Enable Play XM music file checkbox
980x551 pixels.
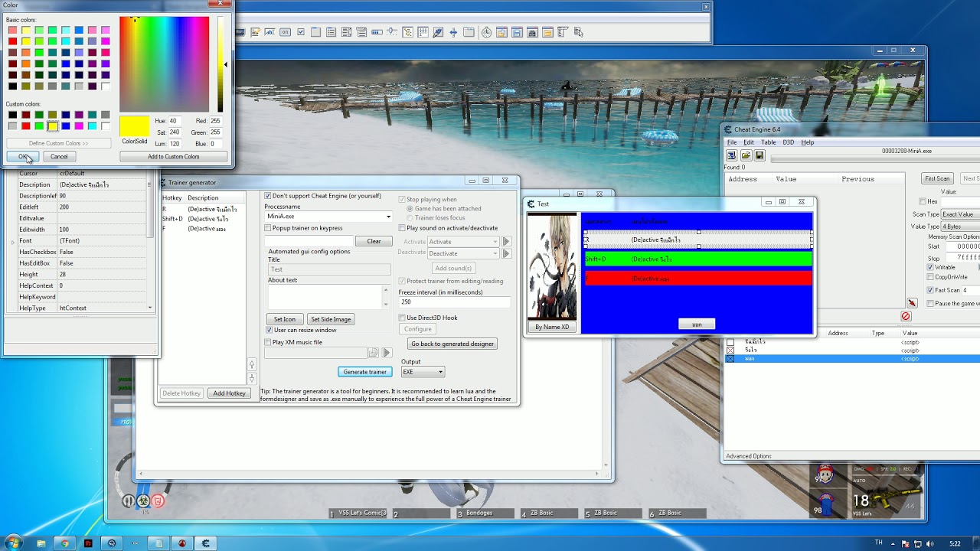[268, 342]
